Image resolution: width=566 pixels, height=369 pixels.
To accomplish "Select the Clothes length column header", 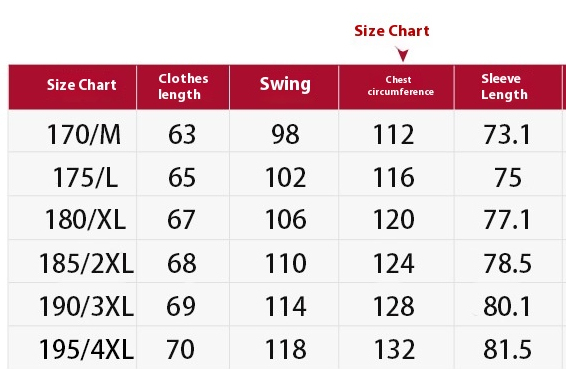I will point(183,87).
